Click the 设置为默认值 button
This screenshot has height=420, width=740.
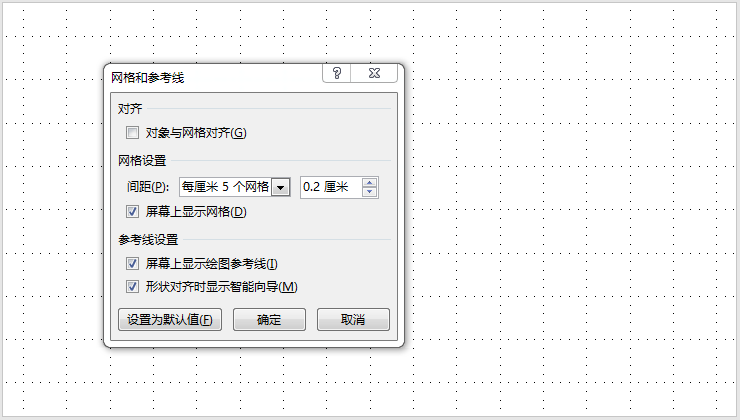(170, 319)
